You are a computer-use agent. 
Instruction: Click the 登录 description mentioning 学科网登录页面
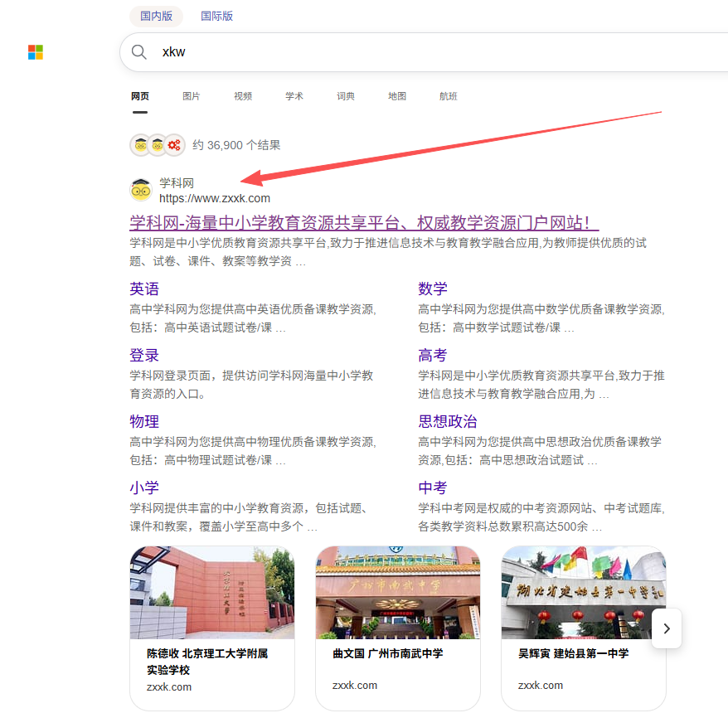click(x=251, y=385)
